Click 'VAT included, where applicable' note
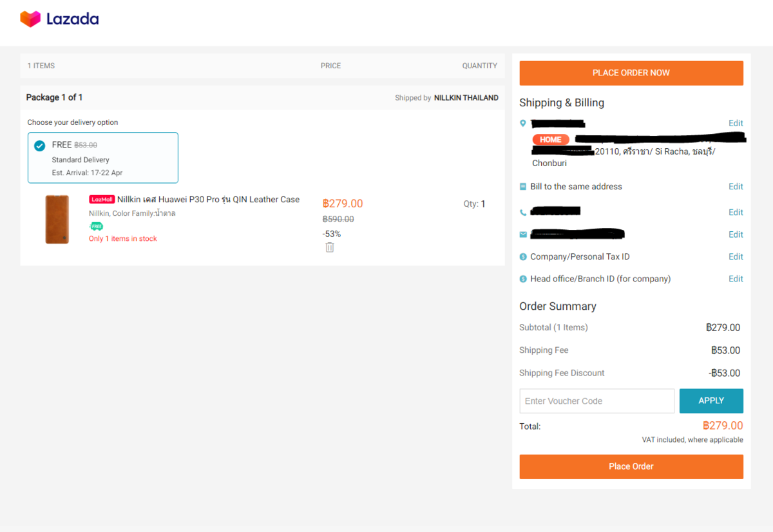773x532 pixels. [x=692, y=440]
